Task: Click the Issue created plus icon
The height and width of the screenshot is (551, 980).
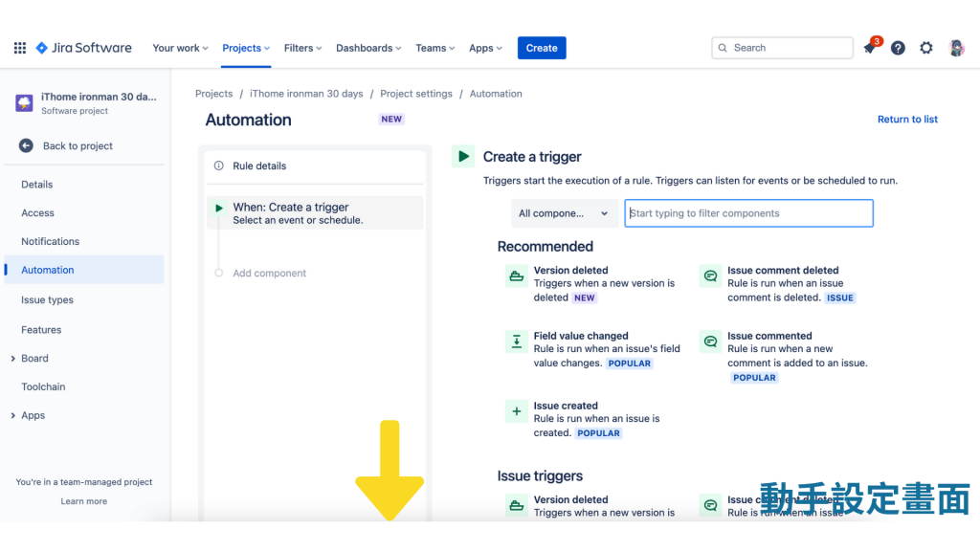Action: click(x=516, y=411)
